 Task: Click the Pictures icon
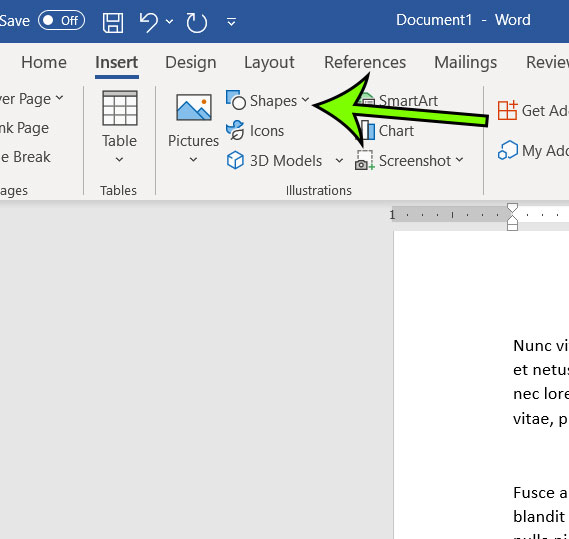pyautogui.click(x=194, y=107)
